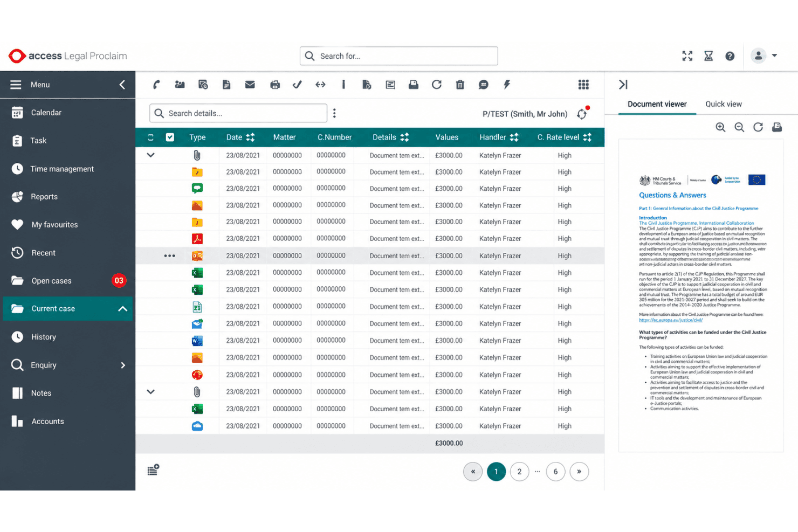Click the trash bin delete icon
798x532 pixels.
pos(460,85)
